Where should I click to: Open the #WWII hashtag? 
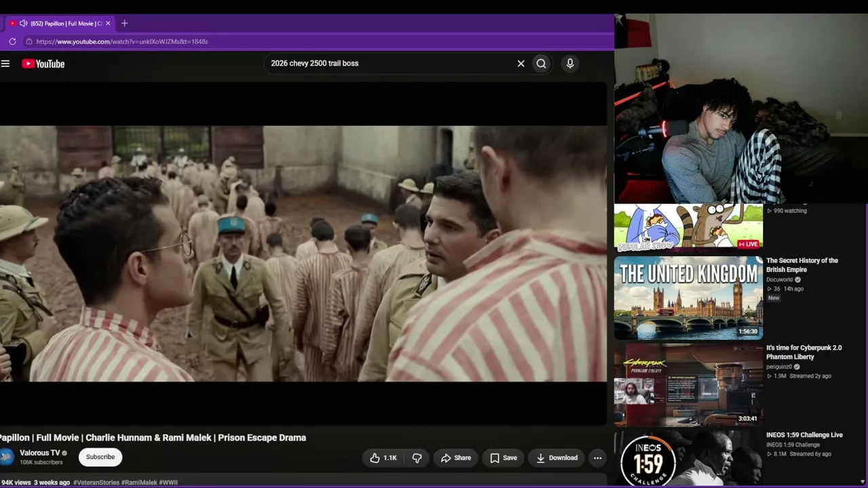[x=168, y=483]
